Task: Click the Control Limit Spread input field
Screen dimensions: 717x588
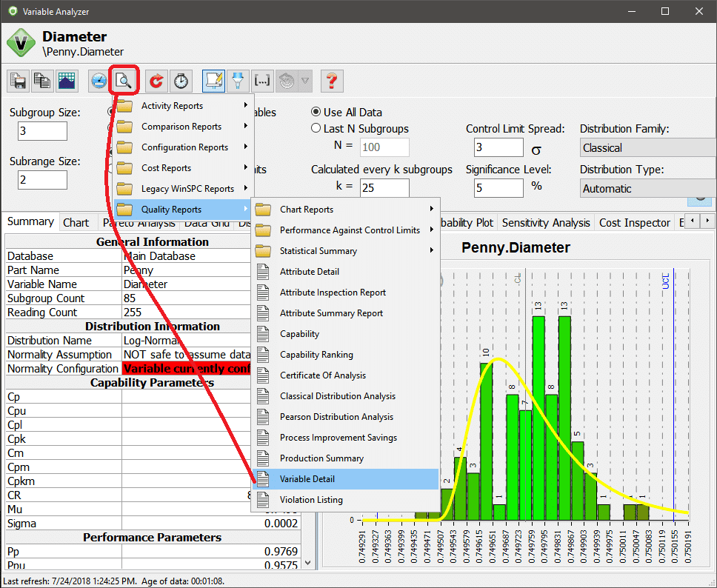Action: pyautogui.click(x=497, y=148)
